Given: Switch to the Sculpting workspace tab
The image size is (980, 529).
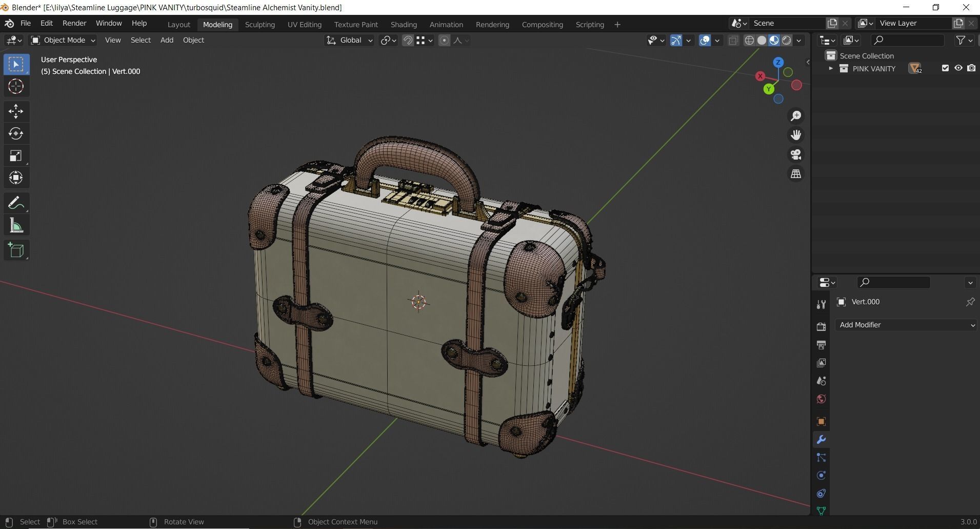Looking at the screenshot, I should (x=260, y=25).
